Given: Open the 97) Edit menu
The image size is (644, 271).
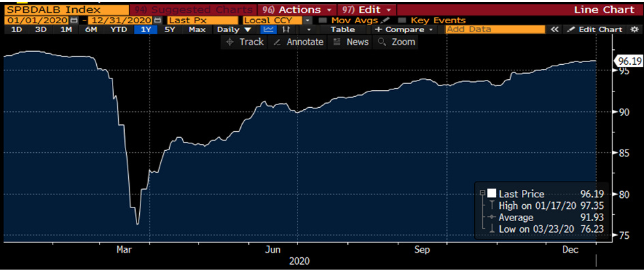Looking at the screenshot, I should tap(366, 10).
